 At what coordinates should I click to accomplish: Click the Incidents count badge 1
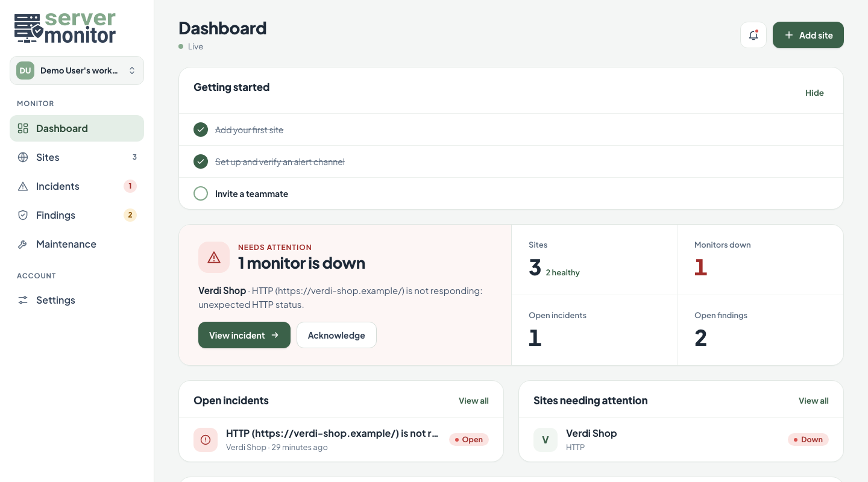[130, 186]
